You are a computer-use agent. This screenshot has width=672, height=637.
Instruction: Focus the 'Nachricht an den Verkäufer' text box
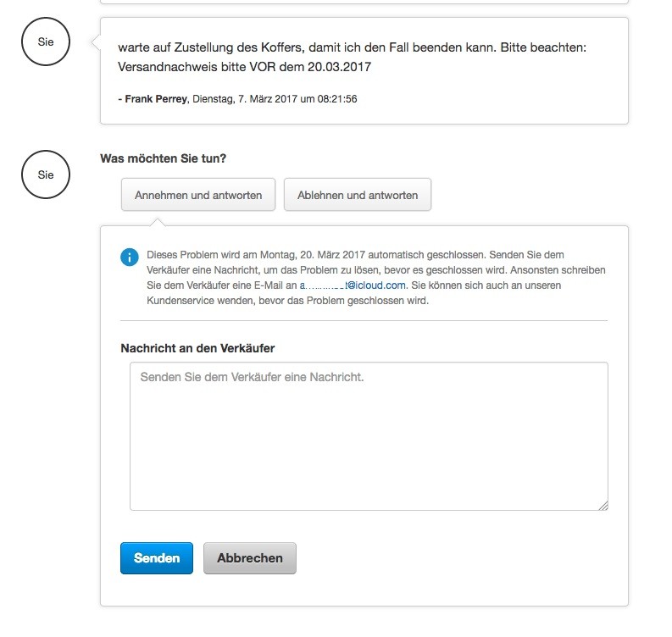pos(369,436)
